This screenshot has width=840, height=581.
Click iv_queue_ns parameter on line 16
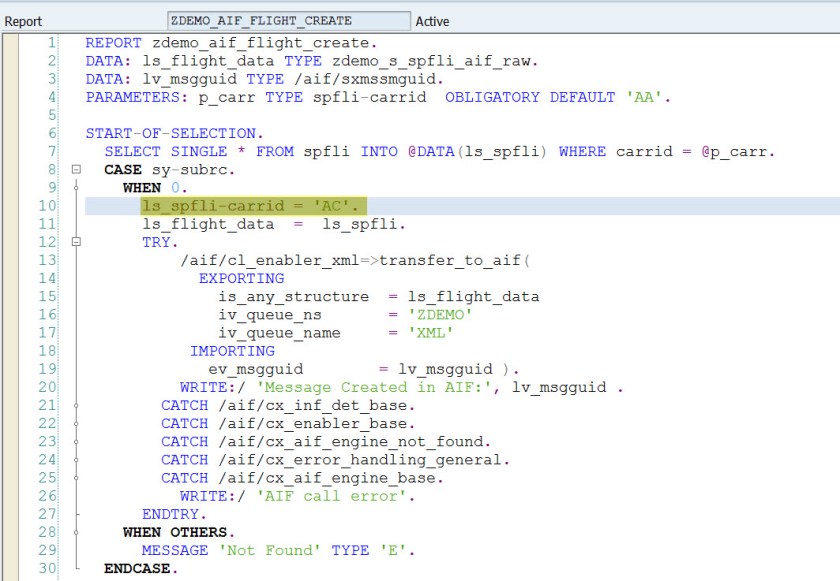pos(269,315)
